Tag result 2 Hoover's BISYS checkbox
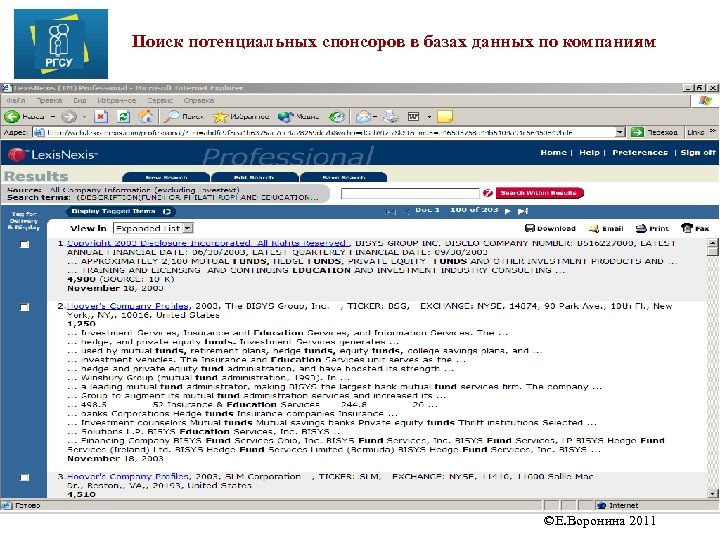Viewport: 720px width, 540px height. [x=24, y=307]
